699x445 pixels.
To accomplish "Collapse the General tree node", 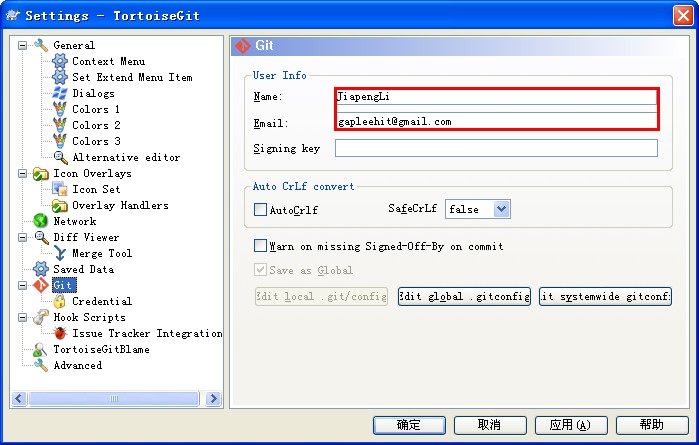I will coord(23,46).
